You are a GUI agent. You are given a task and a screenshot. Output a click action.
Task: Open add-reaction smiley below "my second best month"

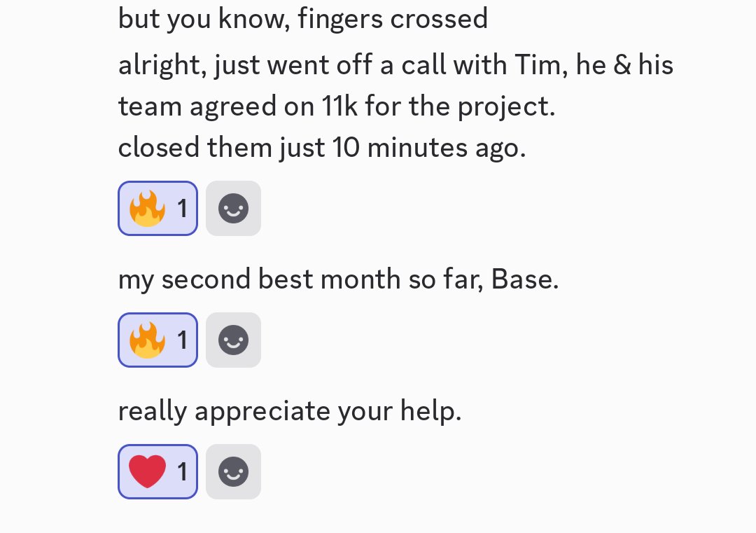[233, 340]
